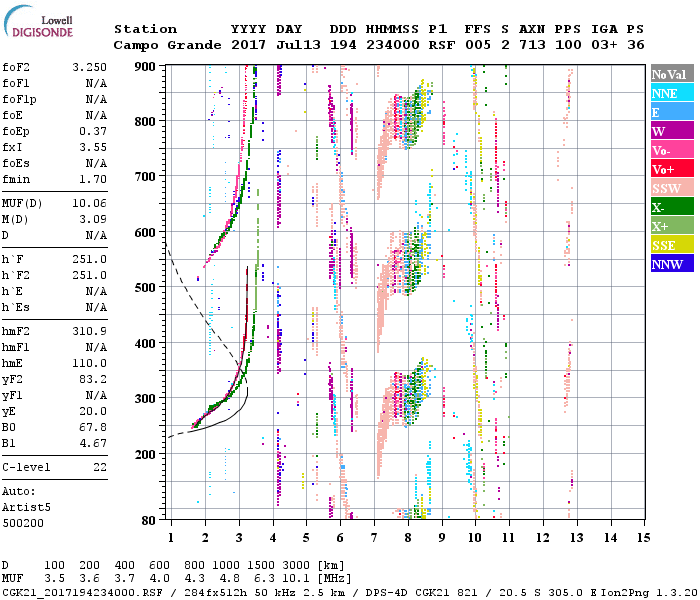Click the 3000 km distance column
This screenshot has width=700, height=600.
(x=296, y=566)
